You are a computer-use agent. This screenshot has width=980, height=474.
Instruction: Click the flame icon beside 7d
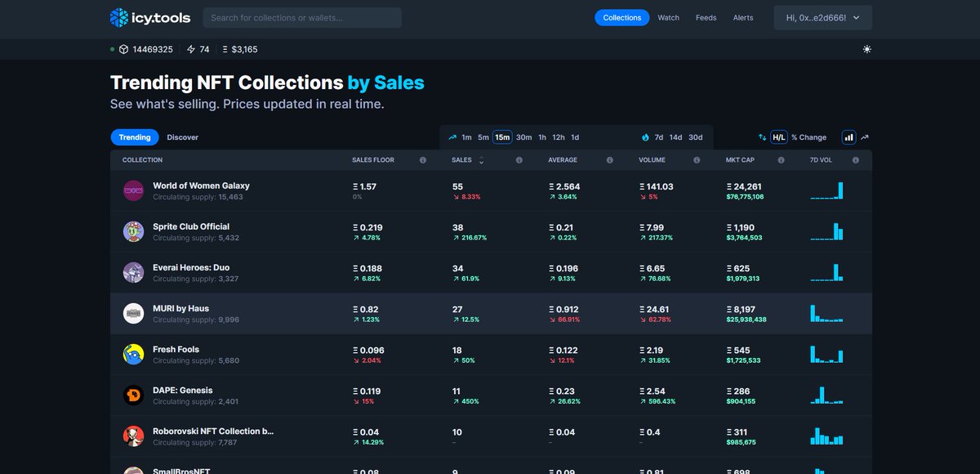645,137
